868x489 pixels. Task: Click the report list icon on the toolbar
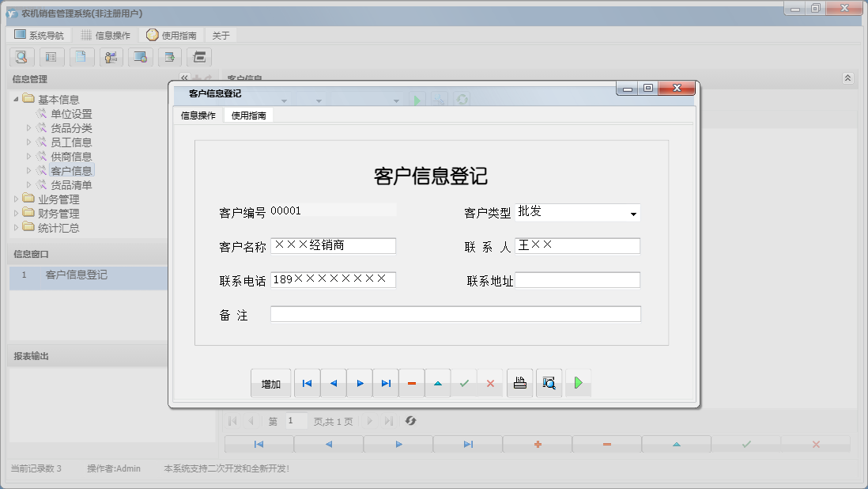[x=51, y=57]
